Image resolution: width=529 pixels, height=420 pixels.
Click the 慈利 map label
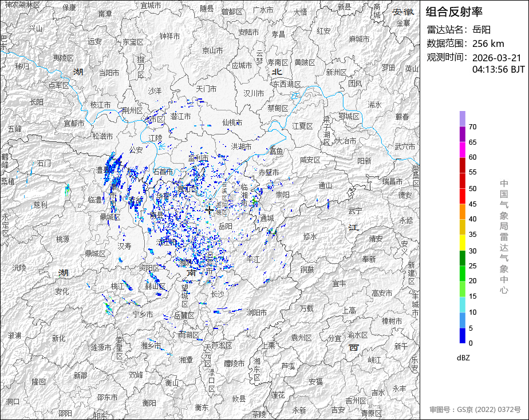click(41, 205)
